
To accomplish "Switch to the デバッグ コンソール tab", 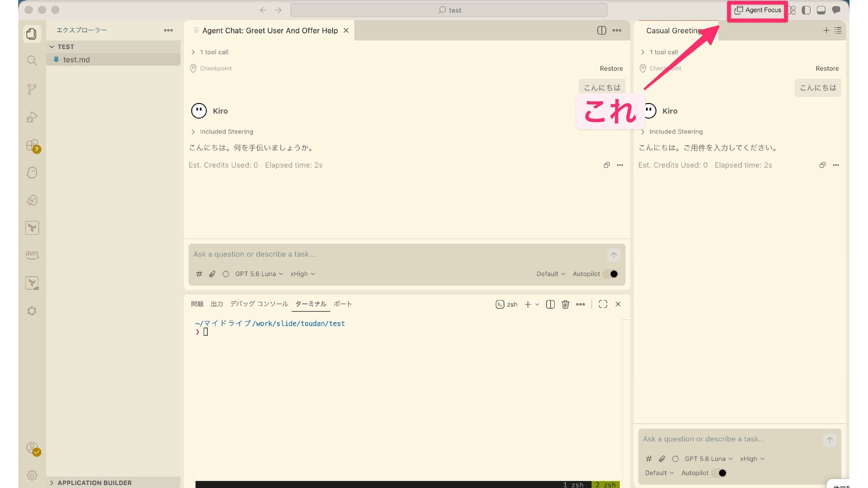I will [x=259, y=304].
